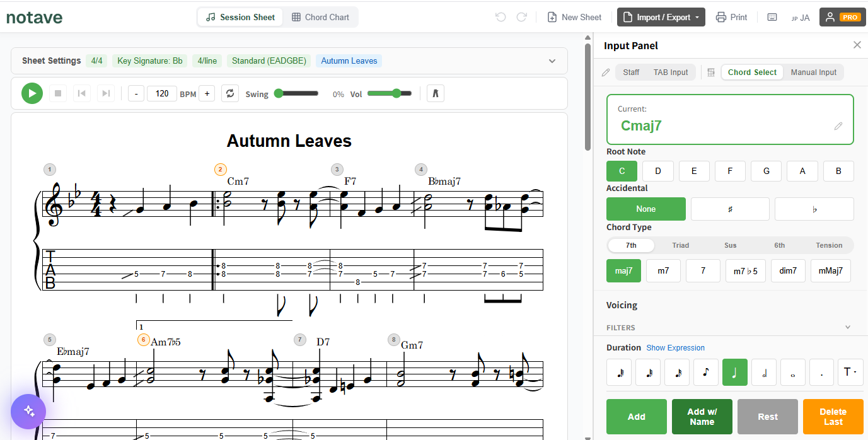Click the BPM value field
868x440 pixels.
point(162,93)
